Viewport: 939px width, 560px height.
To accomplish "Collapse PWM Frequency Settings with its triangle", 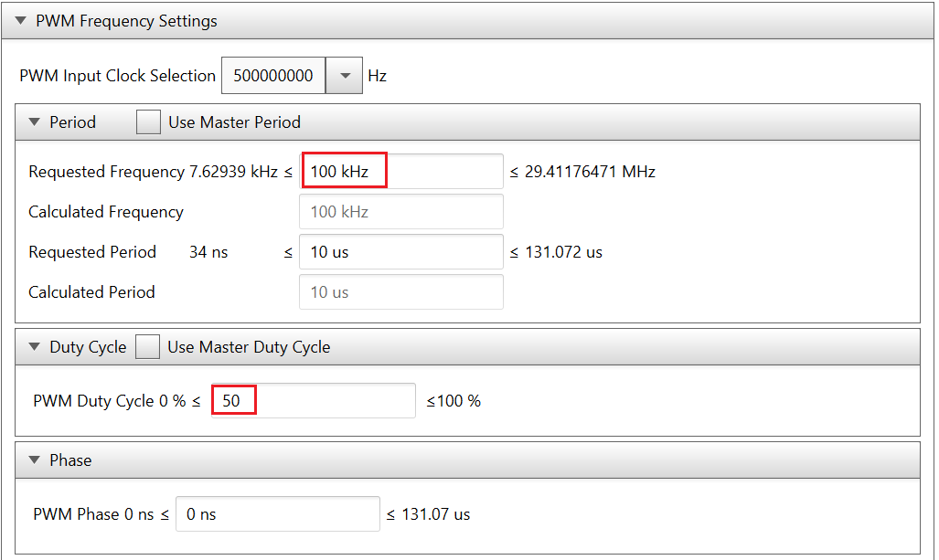I will pos(20,21).
